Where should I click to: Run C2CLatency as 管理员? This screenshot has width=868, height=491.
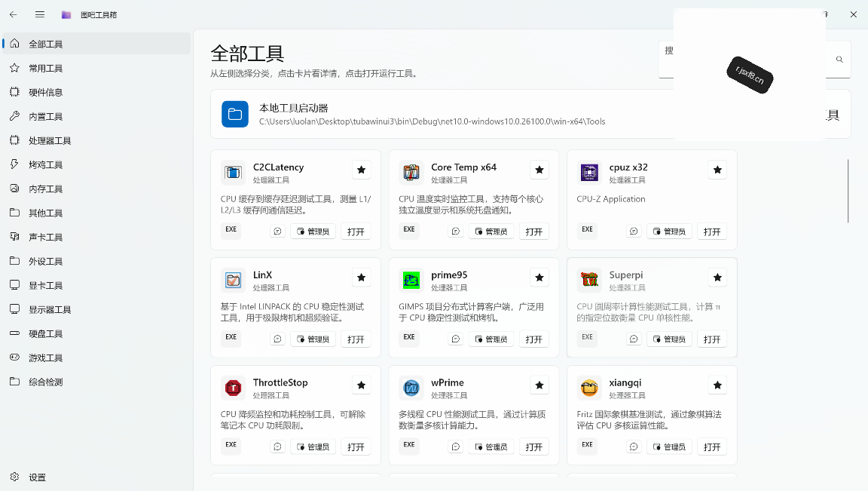[x=313, y=232]
